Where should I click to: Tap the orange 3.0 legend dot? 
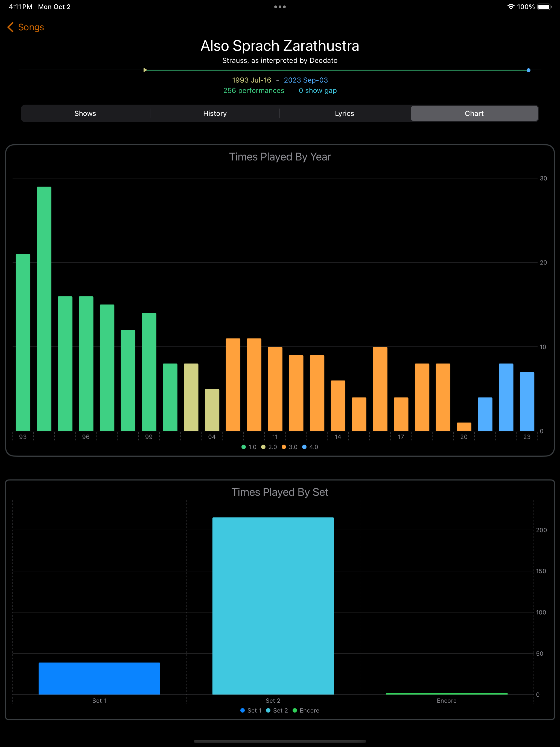[x=284, y=447]
